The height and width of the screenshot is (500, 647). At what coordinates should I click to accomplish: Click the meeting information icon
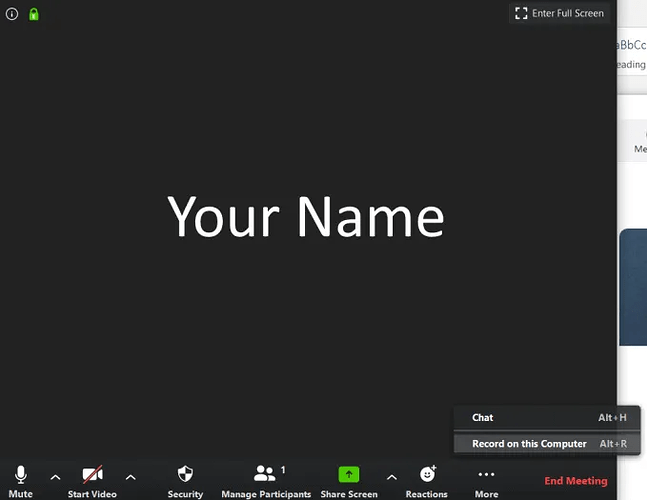(13, 14)
